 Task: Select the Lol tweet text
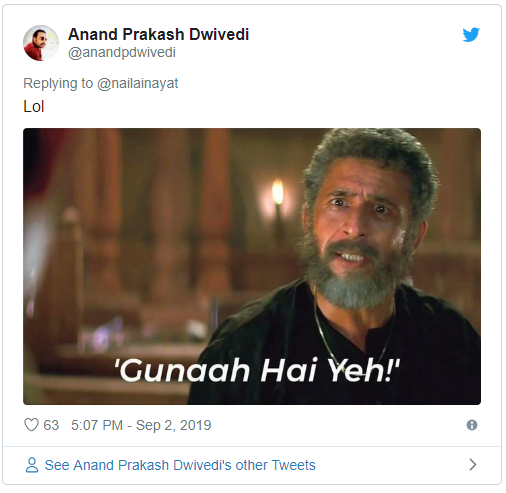[x=34, y=107]
